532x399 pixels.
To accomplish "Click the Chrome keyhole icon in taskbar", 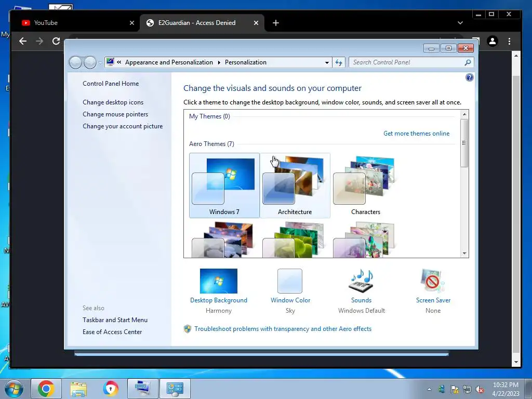I will tap(110, 389).
